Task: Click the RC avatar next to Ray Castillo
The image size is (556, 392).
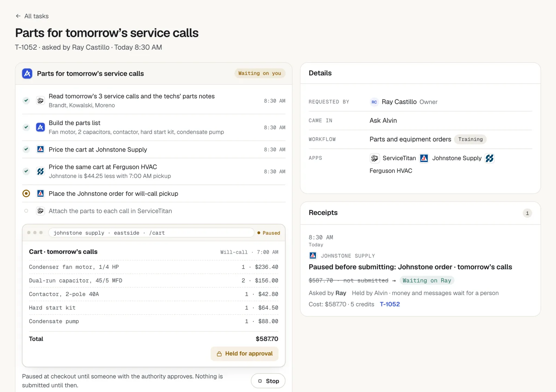Action: click(x=374, y=102)
